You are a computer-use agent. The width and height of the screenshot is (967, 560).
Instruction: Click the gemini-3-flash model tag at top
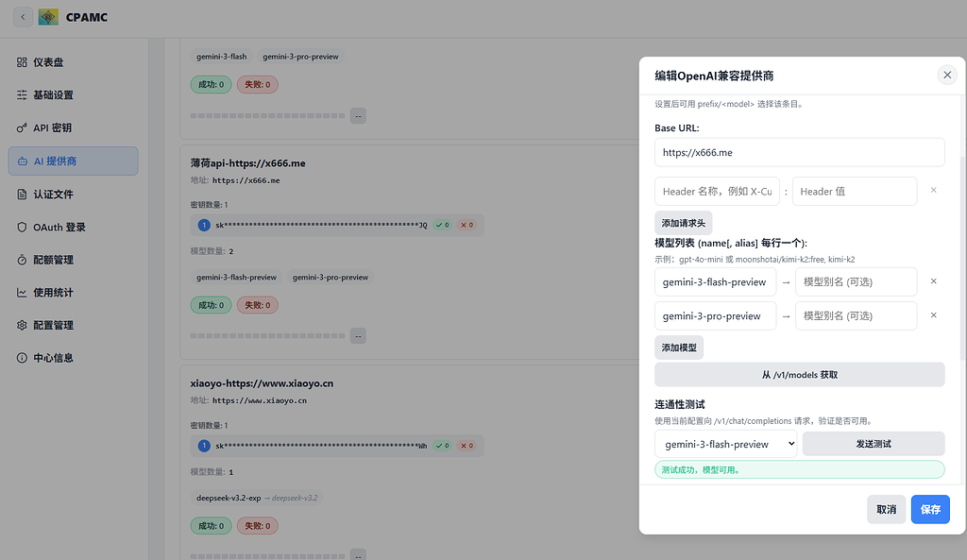(221, 57)
